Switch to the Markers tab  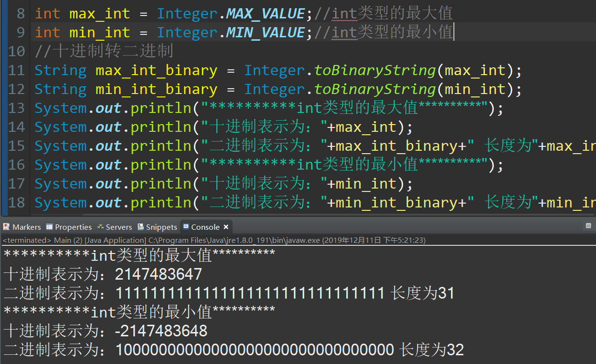22,227
